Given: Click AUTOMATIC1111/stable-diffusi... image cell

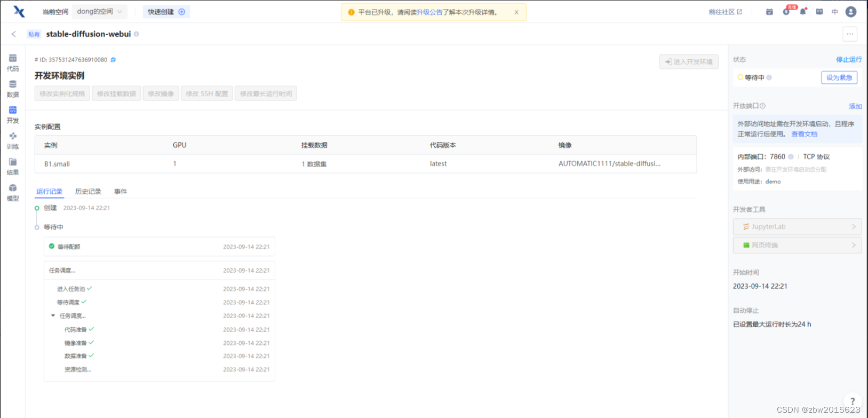Looking at the screenshot, I should [x=609, y=164].
